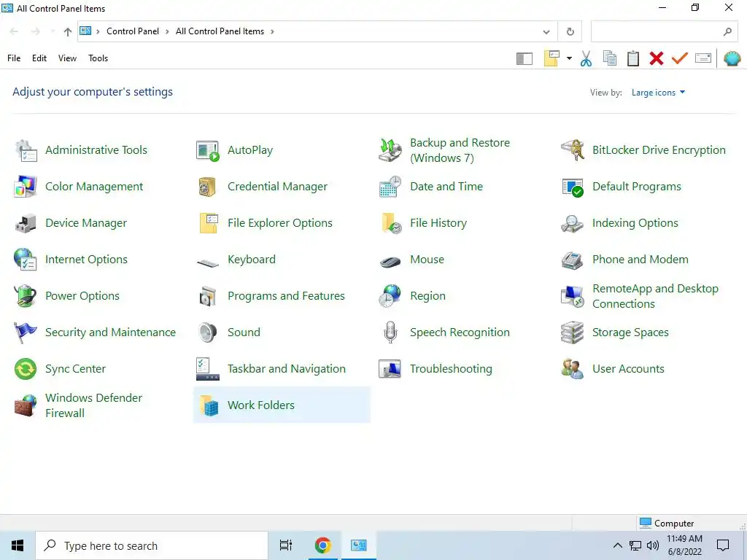747x560 pixels.
Task: Click the volume icon in system tray
Action: tap(653, 545)
